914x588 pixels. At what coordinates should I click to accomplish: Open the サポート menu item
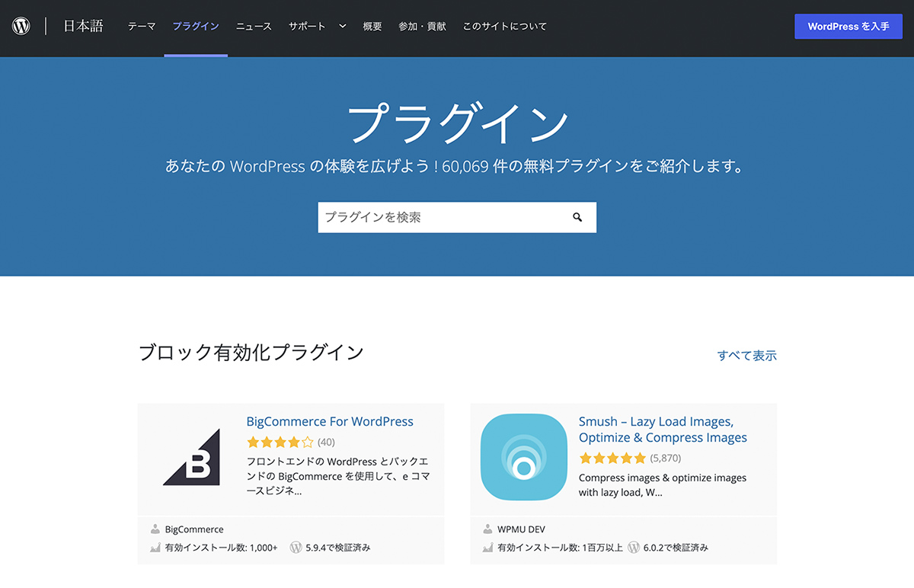307,26
